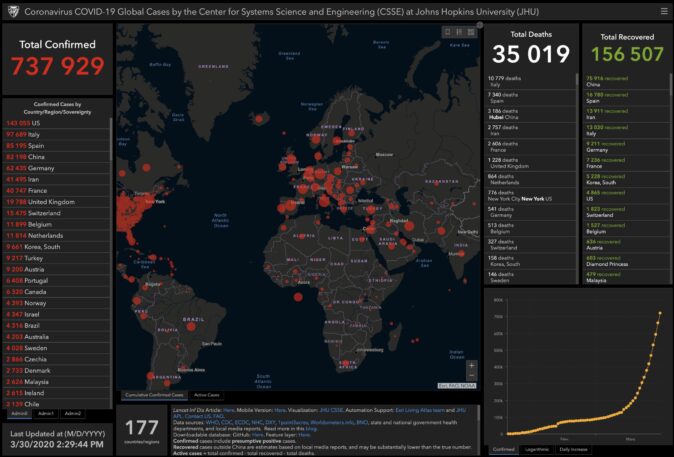Image resolution: width=674 pixels, height=457 pixels.
Task: Zoom out the map with the minus button
Action: (472, 375)
